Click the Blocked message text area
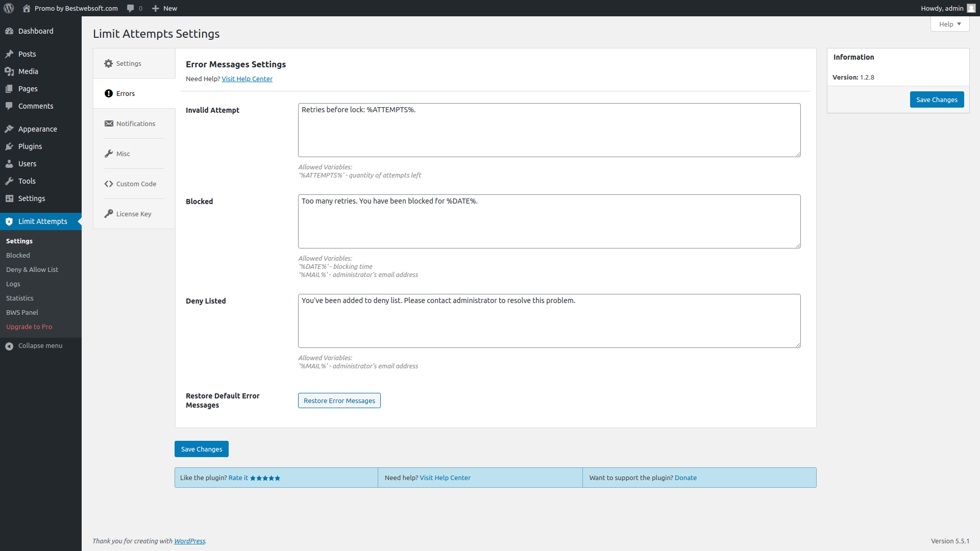980x551 pixels. pyautogui.click(x=549, y=221)
